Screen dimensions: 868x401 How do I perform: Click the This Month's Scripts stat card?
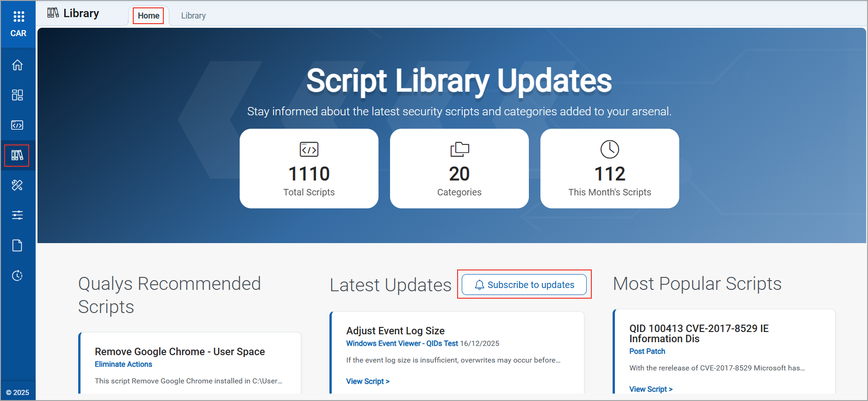pyautogui.click(x=609, y=169)
